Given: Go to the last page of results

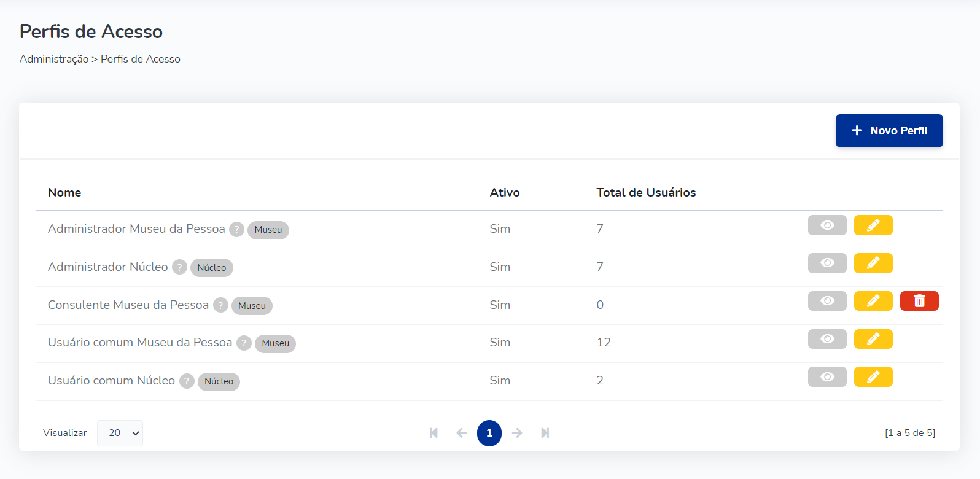Looking at the screenshot, I should point(545,433).
